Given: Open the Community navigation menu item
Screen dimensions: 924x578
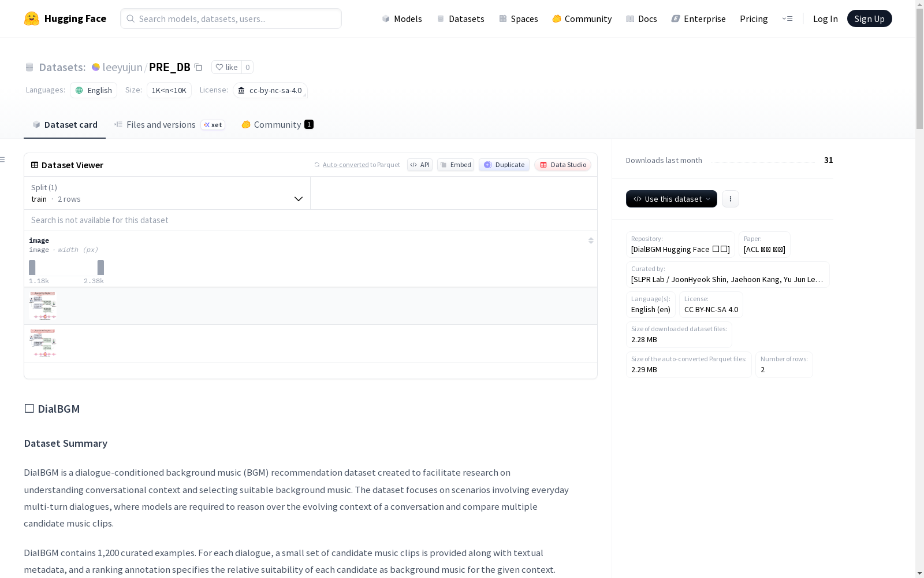Looking at the screenshot, I should click(582, 18).
